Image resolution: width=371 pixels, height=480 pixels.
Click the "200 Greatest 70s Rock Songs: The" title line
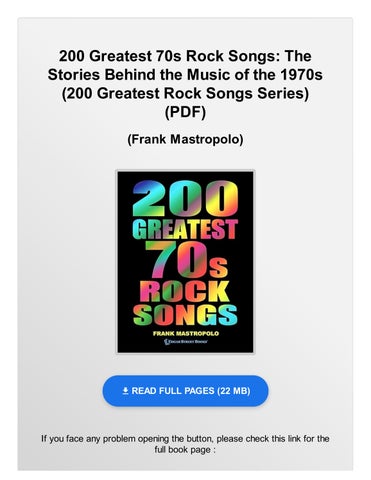pyautogui.click(x=185, y=56)
